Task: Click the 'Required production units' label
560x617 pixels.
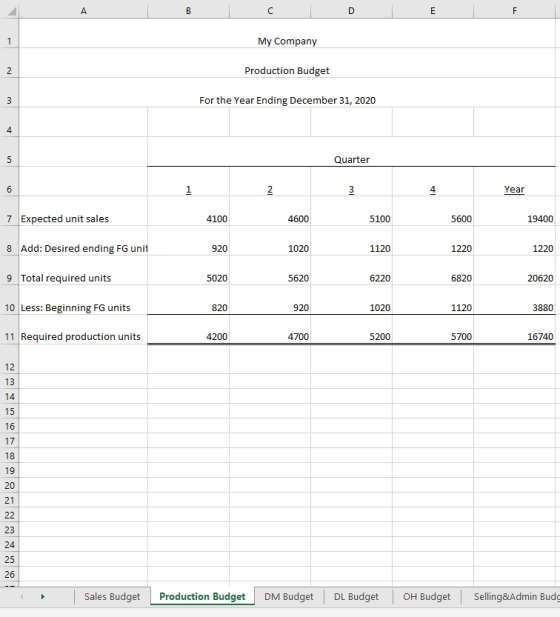Action: (80, 336)
